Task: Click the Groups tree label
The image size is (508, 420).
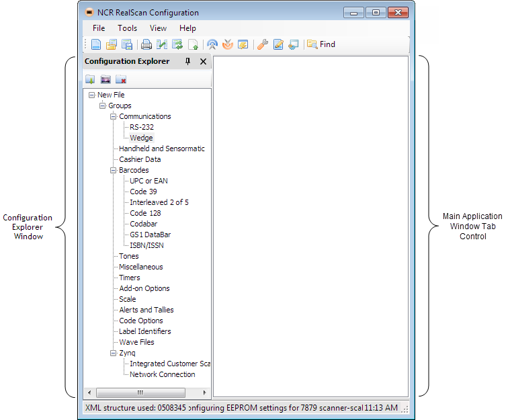Action: (120, 106)
